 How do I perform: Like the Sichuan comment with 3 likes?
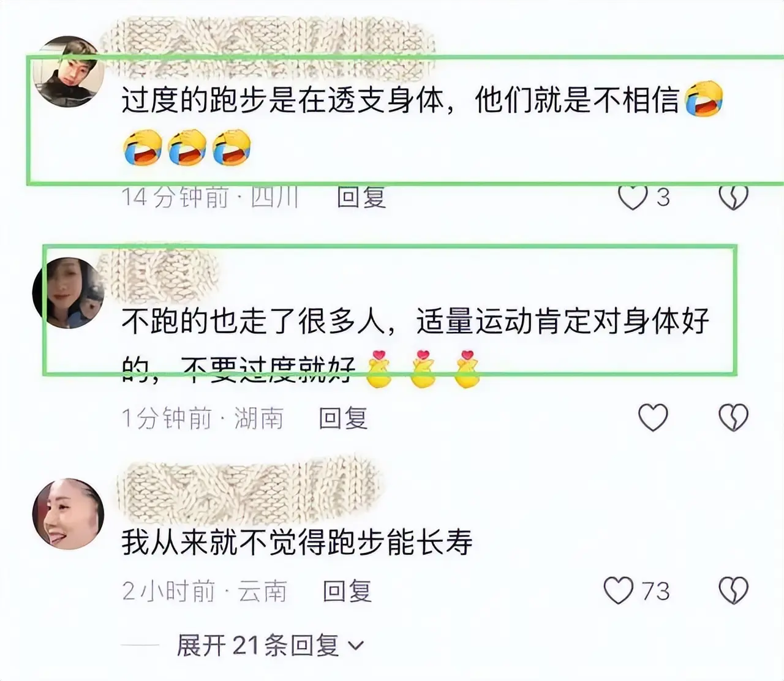click(633, 197)
